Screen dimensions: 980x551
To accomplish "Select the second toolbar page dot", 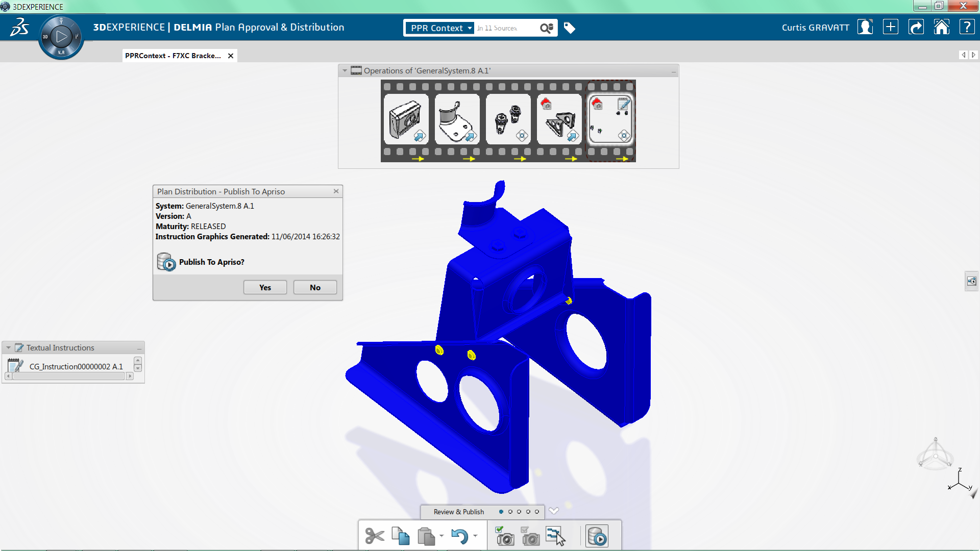I will click(x=510, y=512).
